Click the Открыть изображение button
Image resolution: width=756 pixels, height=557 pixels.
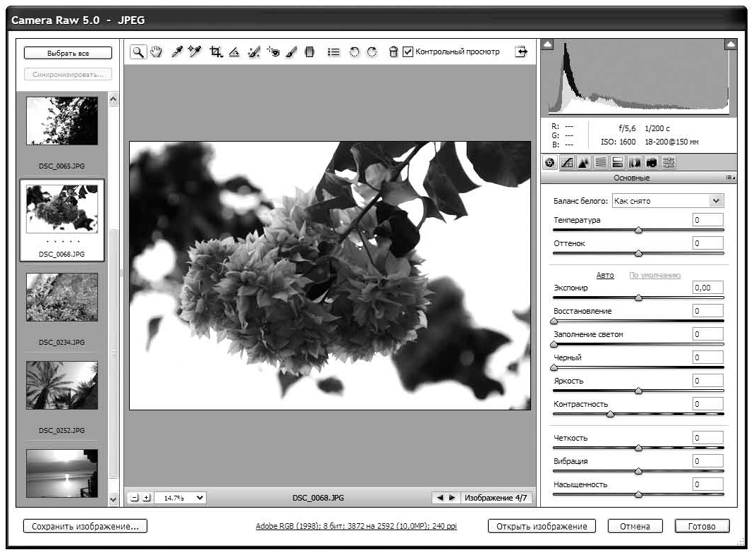pos(542,526)
